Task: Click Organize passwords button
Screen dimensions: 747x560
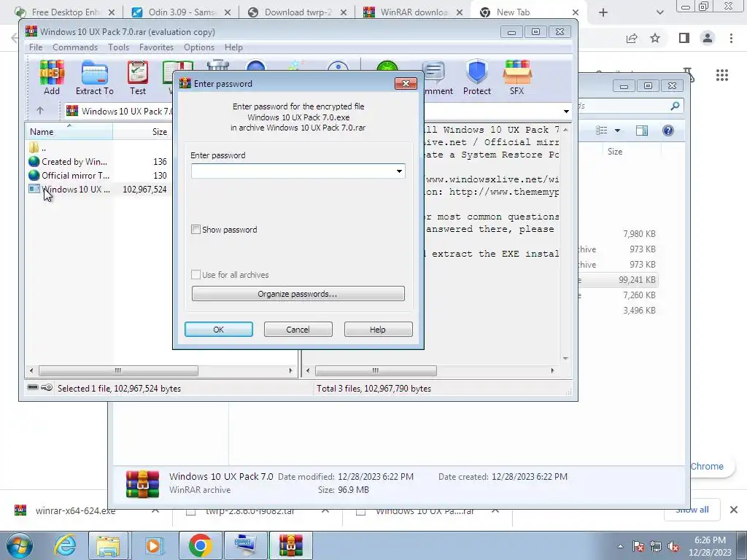Action: coord(298,293)
